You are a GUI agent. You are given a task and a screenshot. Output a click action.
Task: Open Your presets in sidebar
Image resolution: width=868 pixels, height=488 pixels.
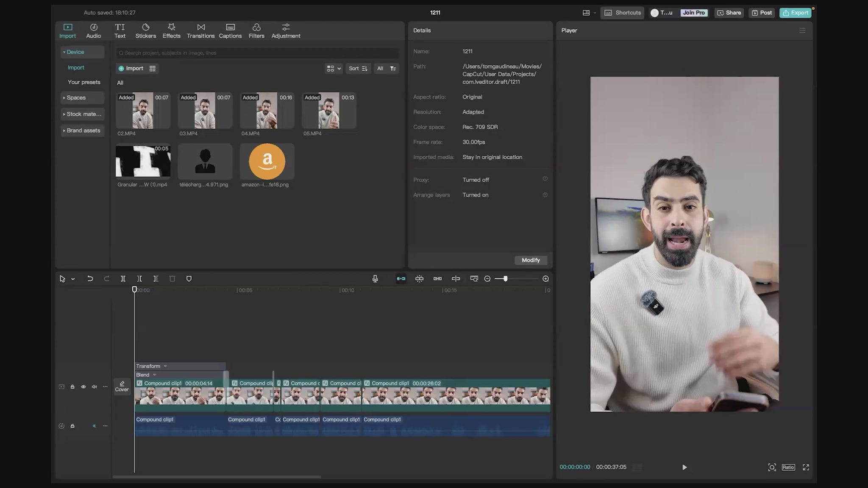84,82
